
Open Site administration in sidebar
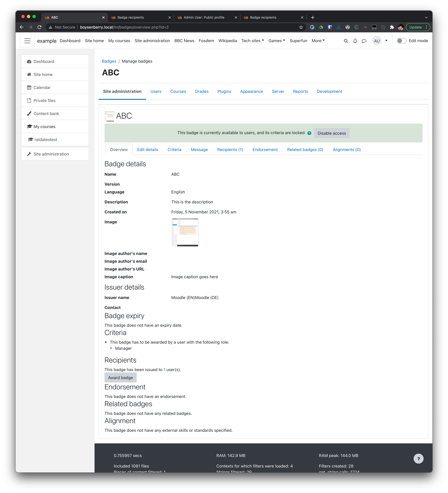point(55,154)
